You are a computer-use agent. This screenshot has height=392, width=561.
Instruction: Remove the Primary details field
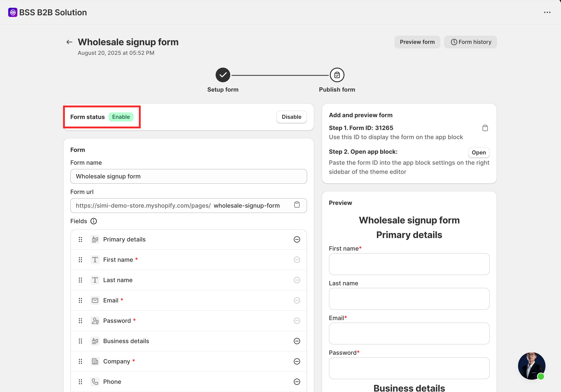[x=297, y=239]
